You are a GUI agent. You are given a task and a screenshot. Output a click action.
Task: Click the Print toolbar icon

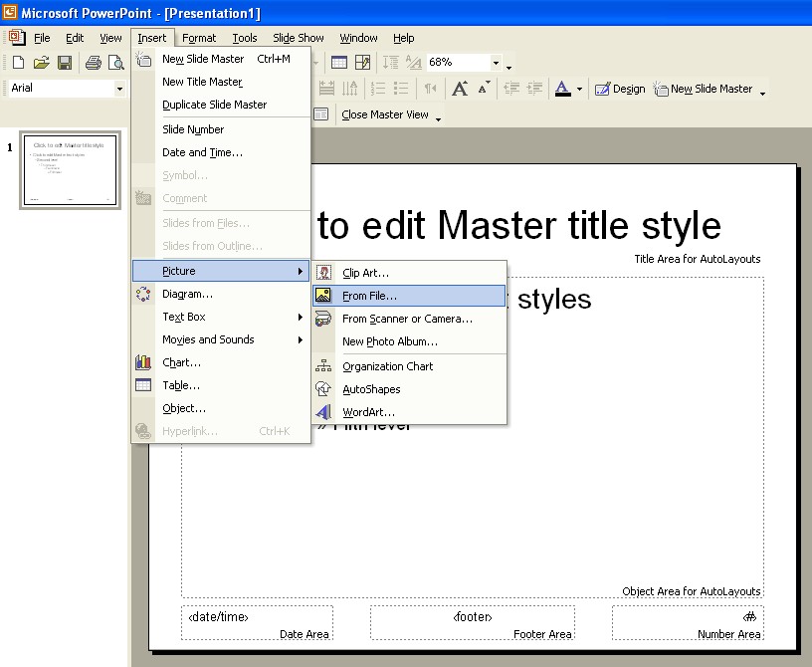coord(94,63)
